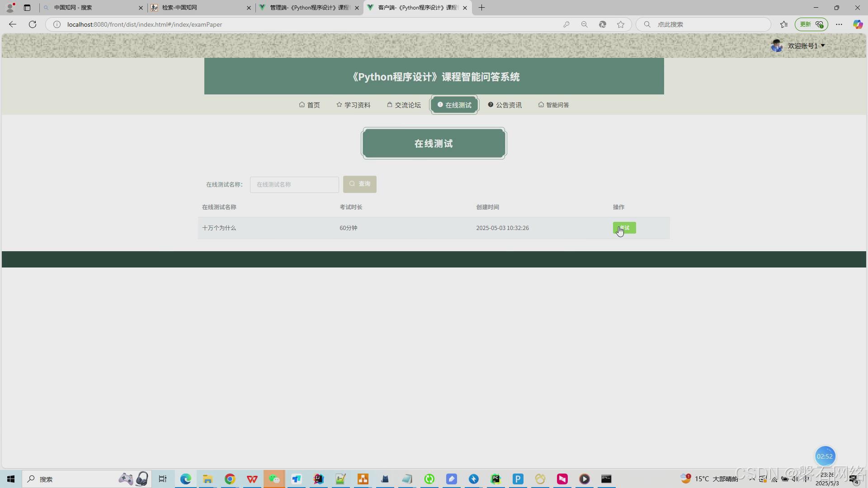The width and height of the screenshot is (868, 488).
Task: Click the favorites star in address bar
Action: pos(621,24)
